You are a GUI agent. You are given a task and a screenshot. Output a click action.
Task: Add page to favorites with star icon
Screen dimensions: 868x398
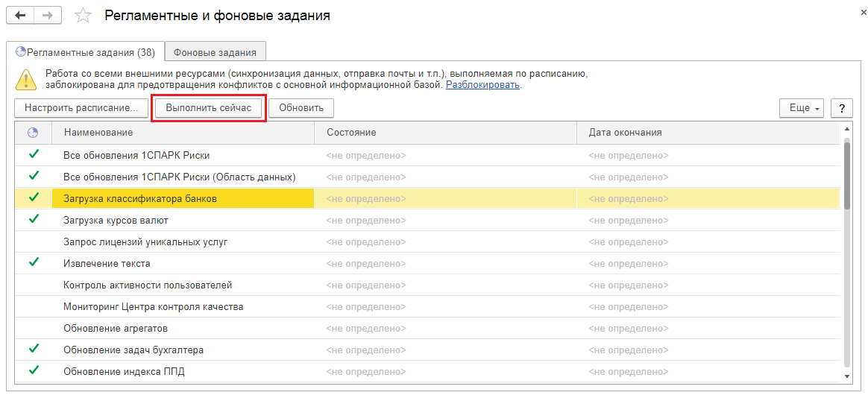(x=84, y=16)
